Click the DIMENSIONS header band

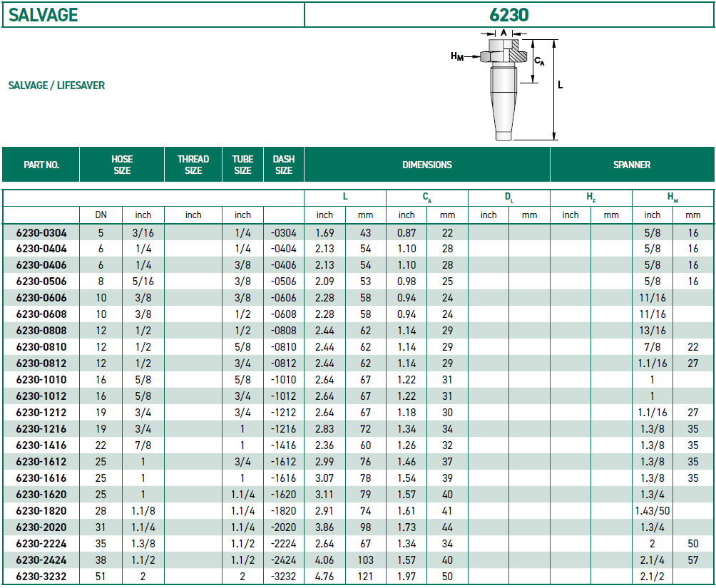click(x=427, y=165)
